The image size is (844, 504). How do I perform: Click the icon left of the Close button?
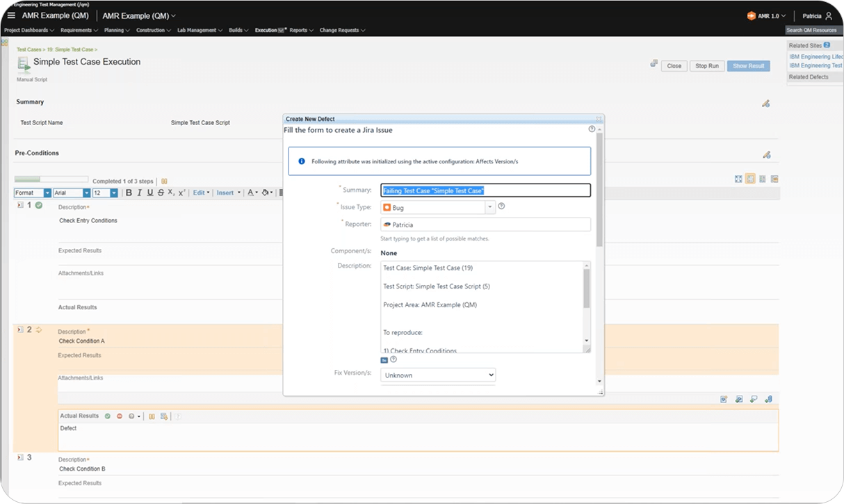654,63
